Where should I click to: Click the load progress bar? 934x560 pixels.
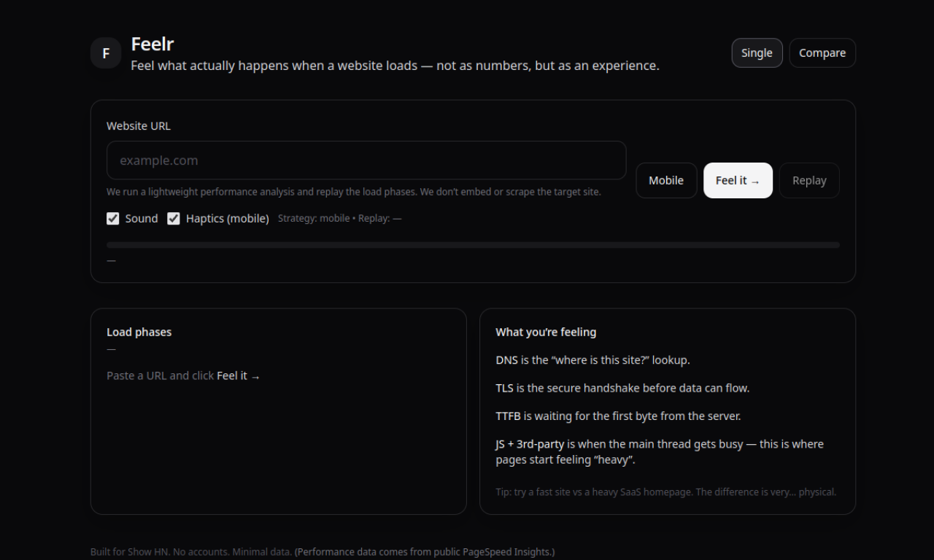[x=473, y=245]
